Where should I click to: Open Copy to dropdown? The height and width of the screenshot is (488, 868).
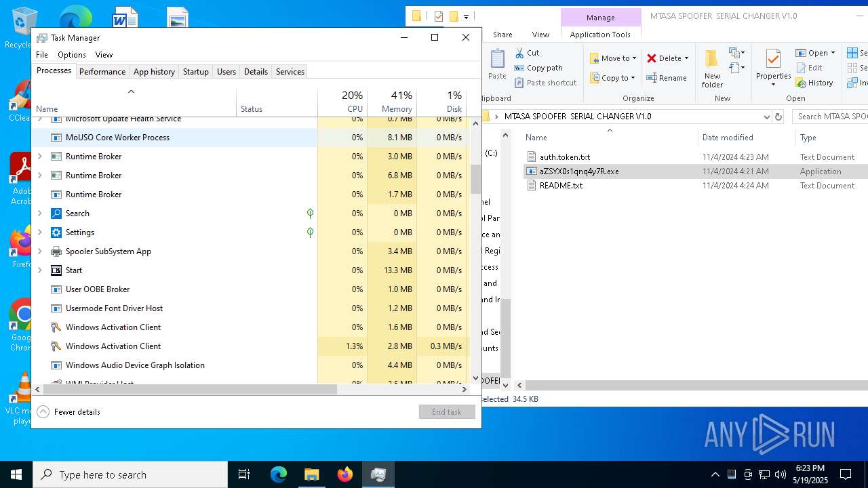(613, 78)
